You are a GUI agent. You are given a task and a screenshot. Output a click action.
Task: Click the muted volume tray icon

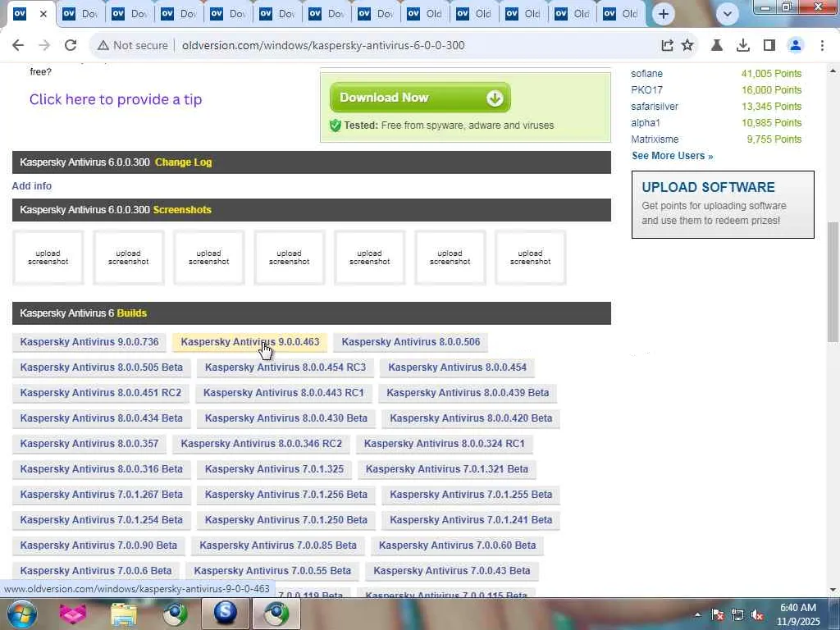tap(757, 615)
